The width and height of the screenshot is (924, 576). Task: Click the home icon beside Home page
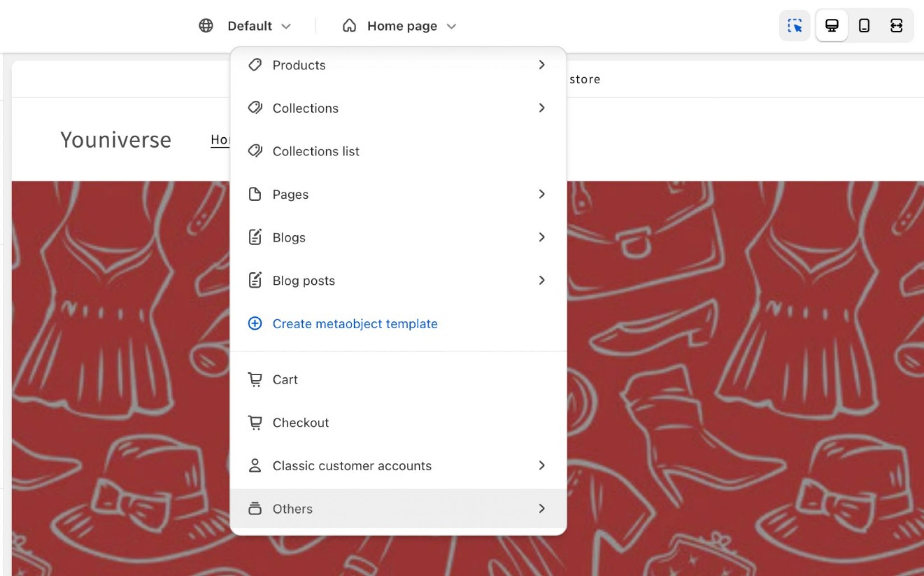pos(349,26)
